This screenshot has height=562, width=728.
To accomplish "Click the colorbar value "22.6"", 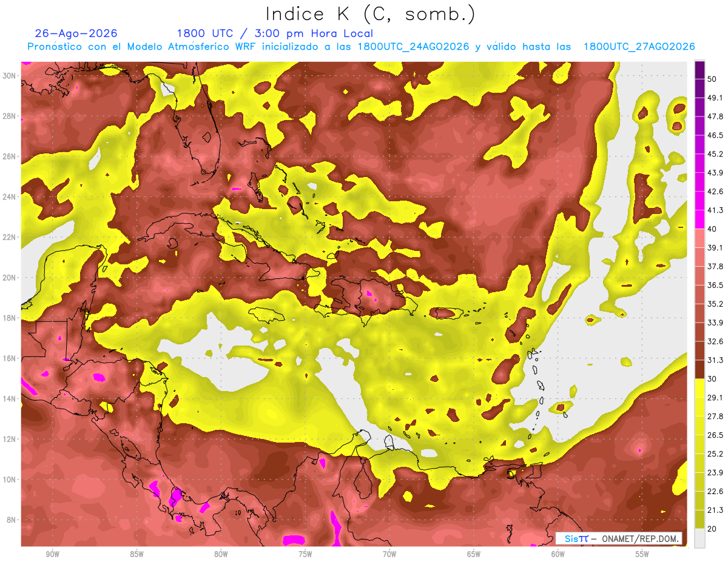I will 715,492.
